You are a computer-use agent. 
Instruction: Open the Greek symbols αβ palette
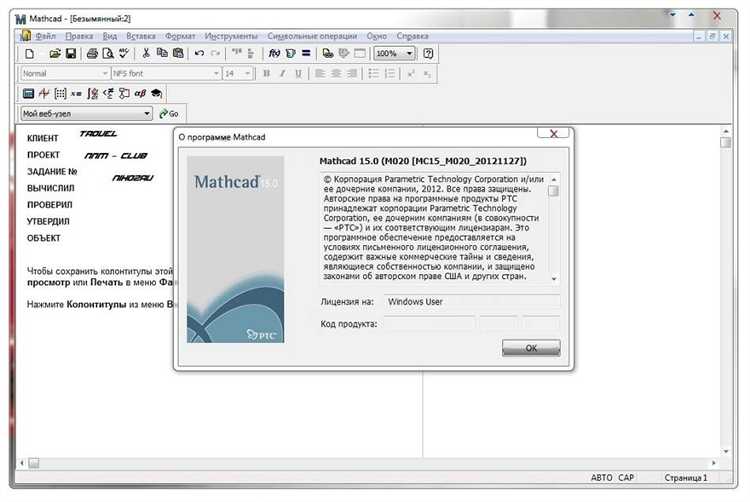coord(140,93)
